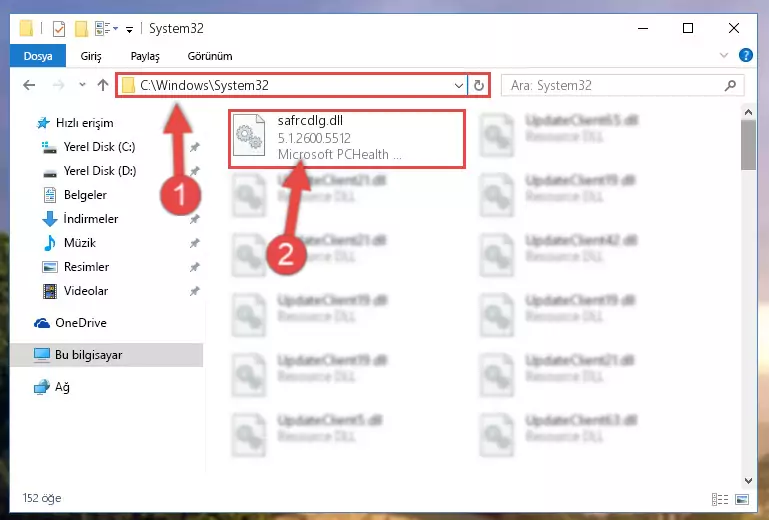
Task: Open the Customize Quick Access Toolbar dropdown
Action: [129, 29]
